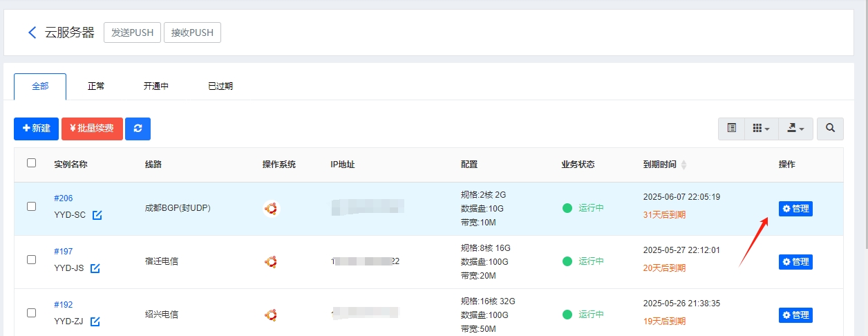This screenshot has height=336, width=868.
Task: Toggle the table list view icon
Action: coord(731,129)
